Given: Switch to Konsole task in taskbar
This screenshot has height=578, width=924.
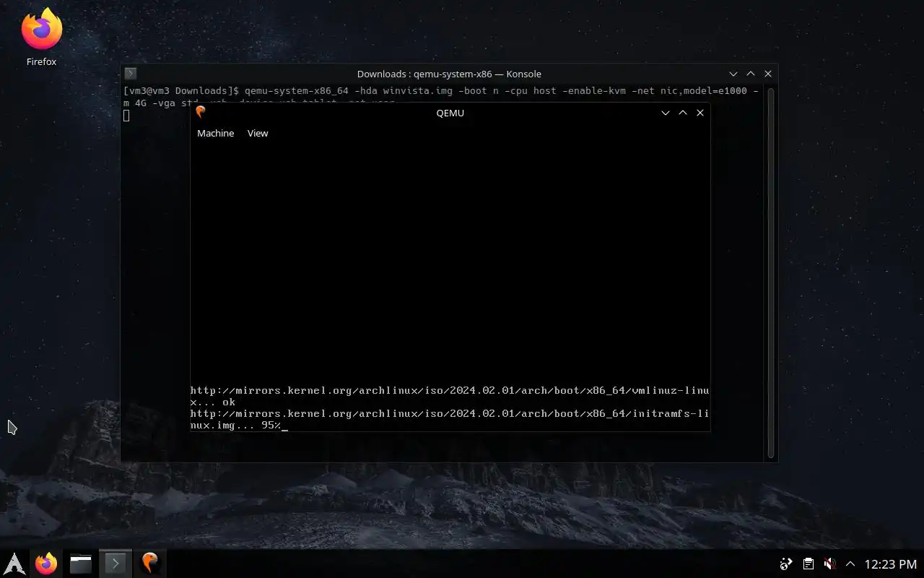Looking at the screenshot, I should [115, 563].
